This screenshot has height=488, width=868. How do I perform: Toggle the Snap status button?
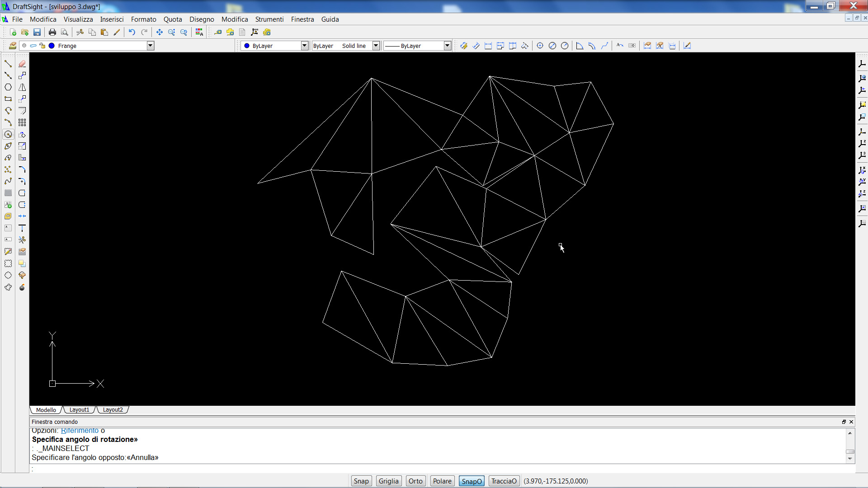tap(361, 481)
